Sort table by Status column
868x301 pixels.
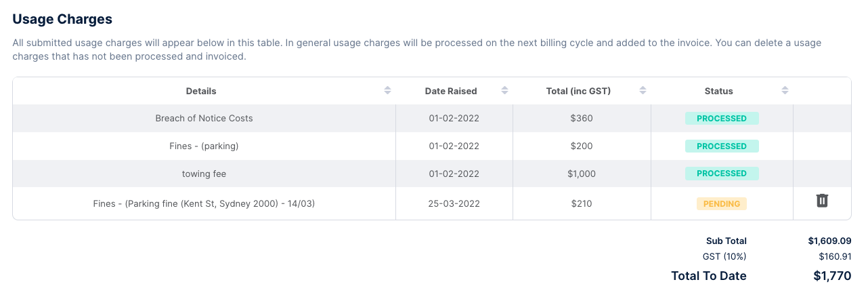pos(785,91)
